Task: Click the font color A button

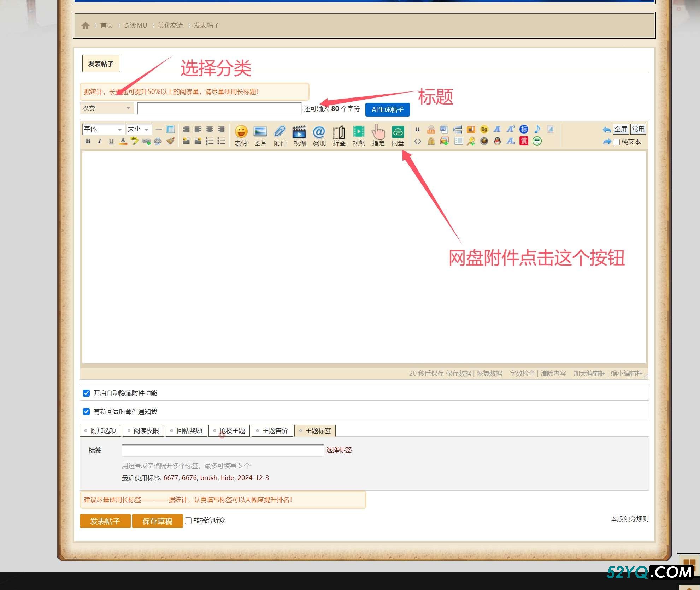Action: pyautogui.click(x=123, y=141)
